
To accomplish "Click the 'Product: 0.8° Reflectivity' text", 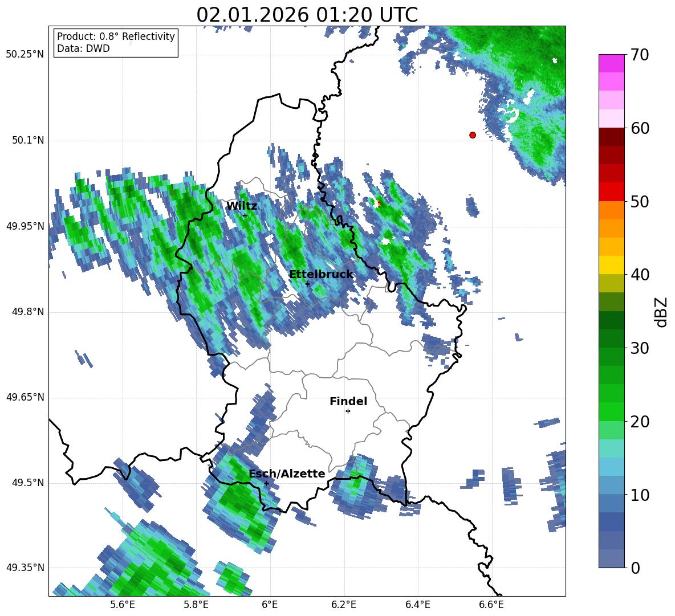I will (116, 36).
